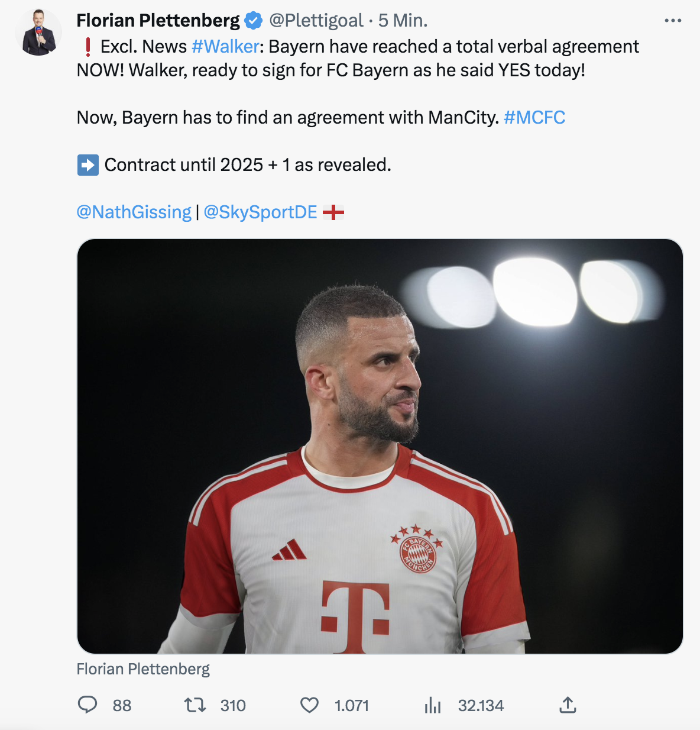Viewport: 700px width, 730px height.
Task: Click the 32.134 views count
Action: coord(481,705)
